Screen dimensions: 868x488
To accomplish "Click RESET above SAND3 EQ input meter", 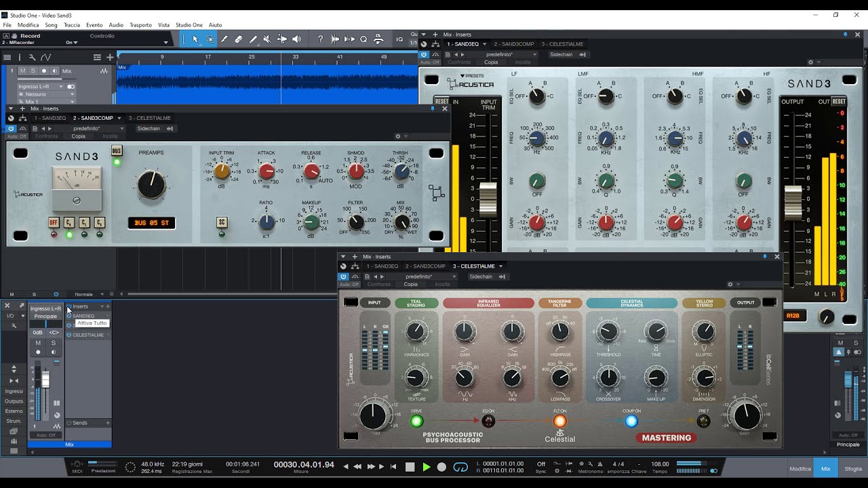I will [441, 102].
